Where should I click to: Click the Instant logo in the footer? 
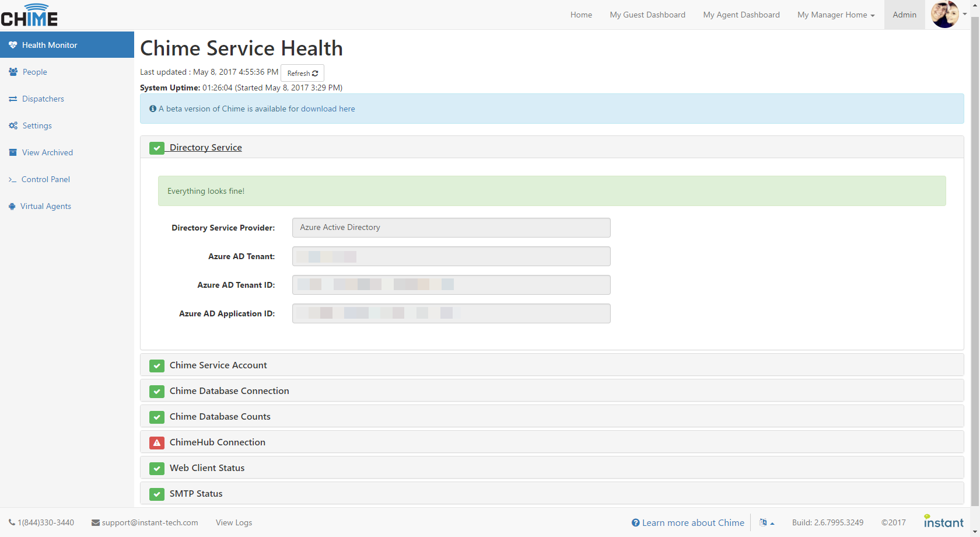click(943, 521)
